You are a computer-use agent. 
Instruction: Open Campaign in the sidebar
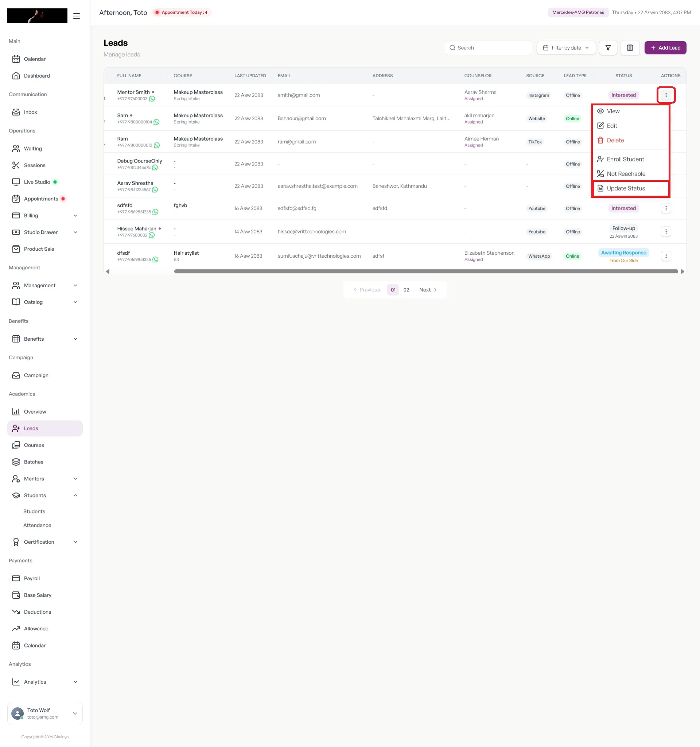tap(45, 375)
